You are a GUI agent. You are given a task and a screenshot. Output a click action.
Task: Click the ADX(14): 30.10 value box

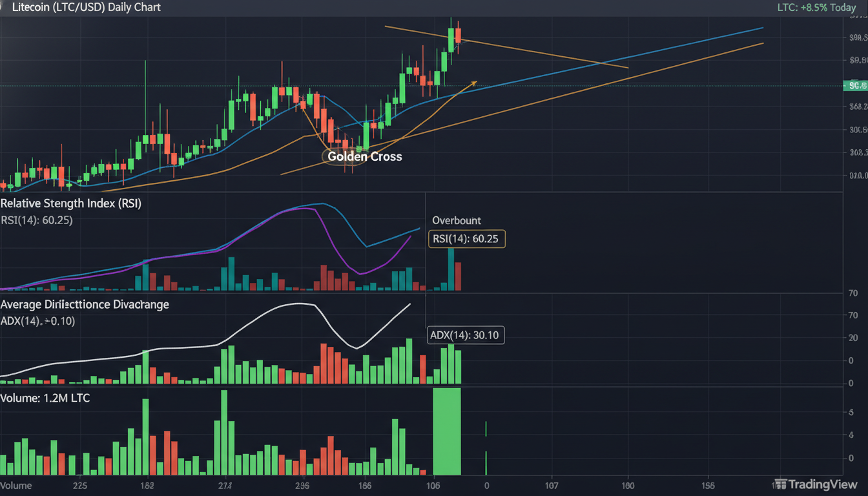click(x=465, y=335)
